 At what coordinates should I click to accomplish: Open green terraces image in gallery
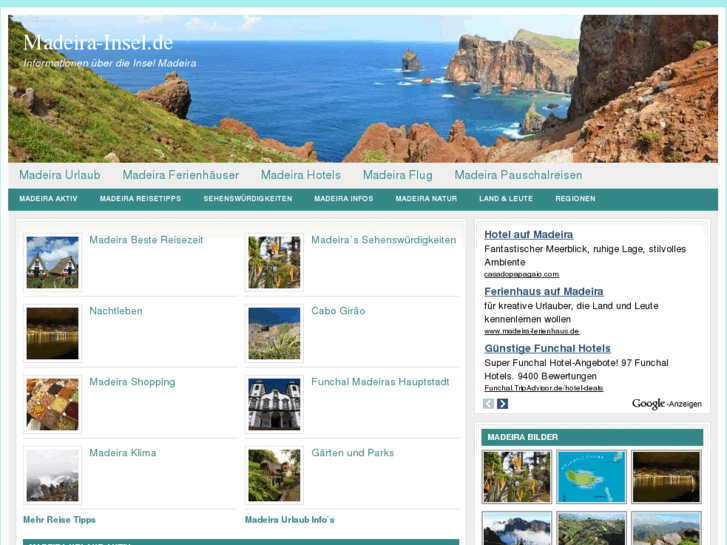pyautogui.click(x=591, y=528)
